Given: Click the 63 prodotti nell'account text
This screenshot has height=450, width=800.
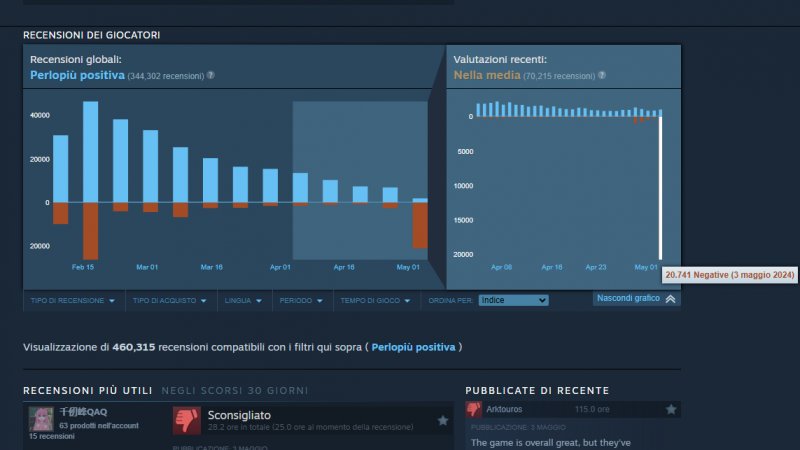Looking at the screenshot, I should point(99,426).
